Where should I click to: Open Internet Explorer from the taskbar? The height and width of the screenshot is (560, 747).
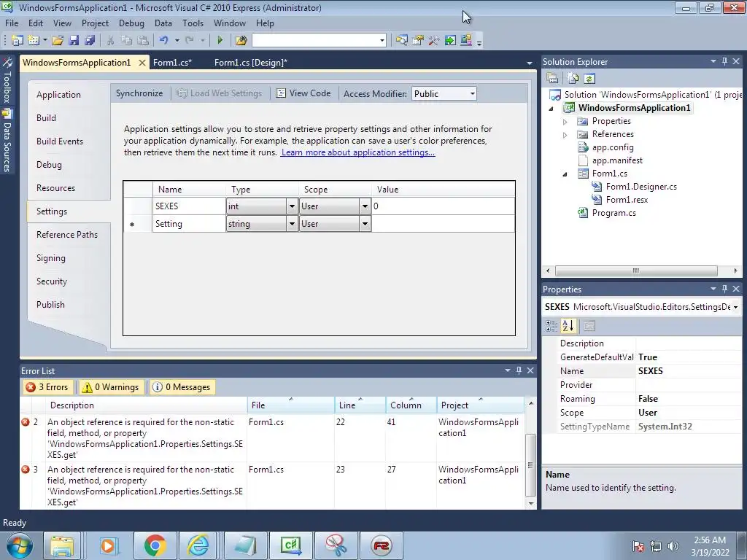[198, 545]
